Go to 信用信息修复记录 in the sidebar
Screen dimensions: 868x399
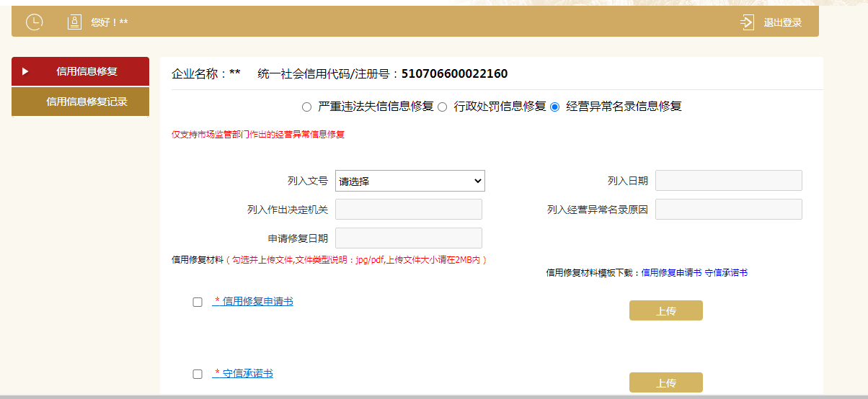87,102
